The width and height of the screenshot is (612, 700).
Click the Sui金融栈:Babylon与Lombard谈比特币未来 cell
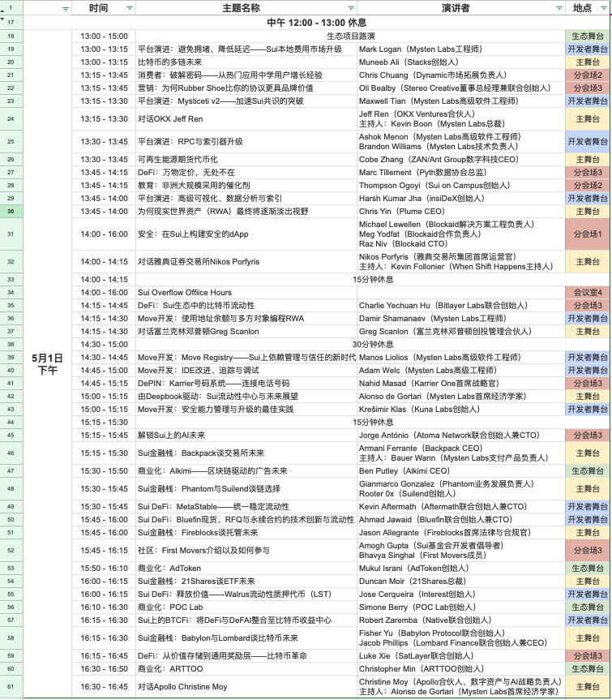(246, 638)
